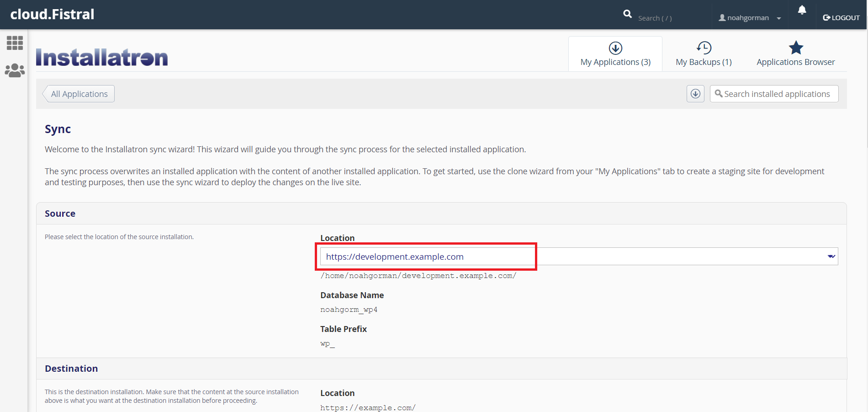
Task: Click the users group icon in the sidebar
Action: 15,70
